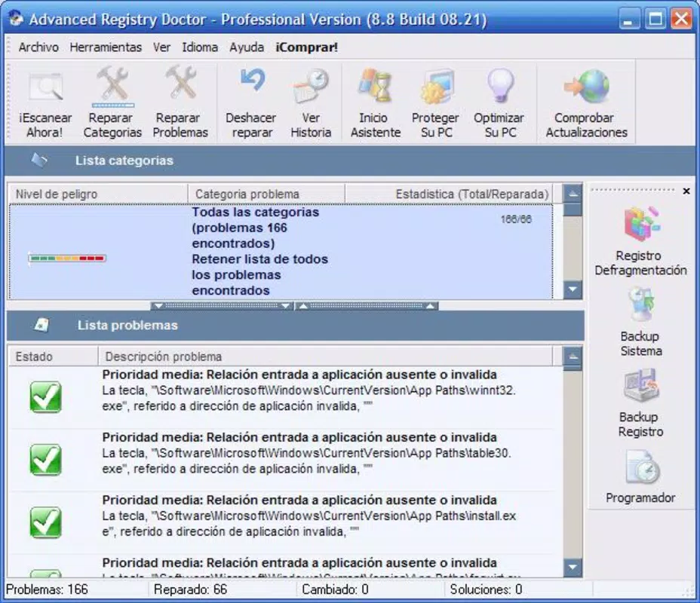Toggle the check mark for the table30.exe problem
700x603 pixels.
45,459
